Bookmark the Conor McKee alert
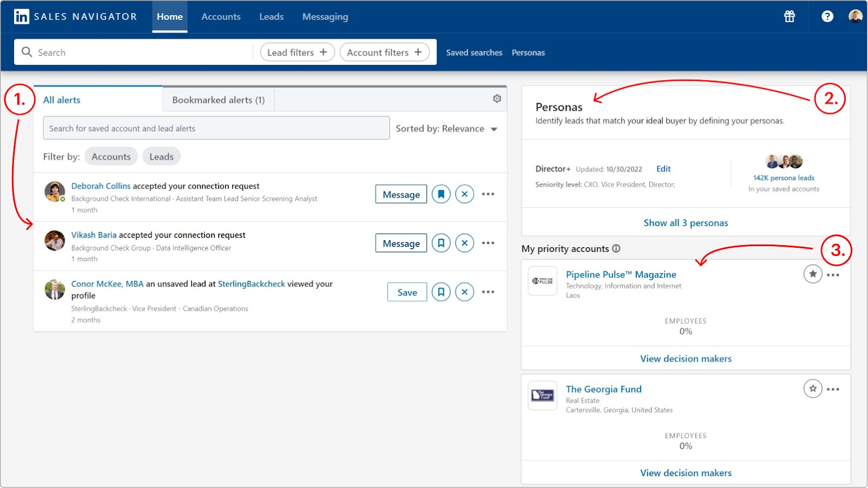Screen dimensions: 868x488 pyautogui.click(x=441, y=292)
